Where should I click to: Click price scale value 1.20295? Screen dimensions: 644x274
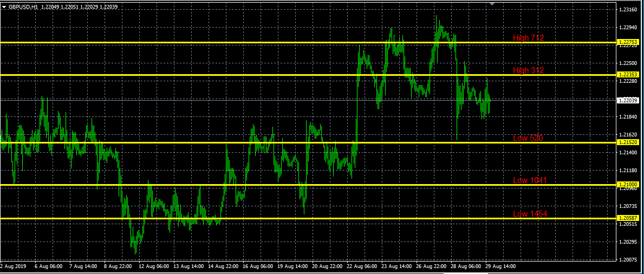[628, 242]
